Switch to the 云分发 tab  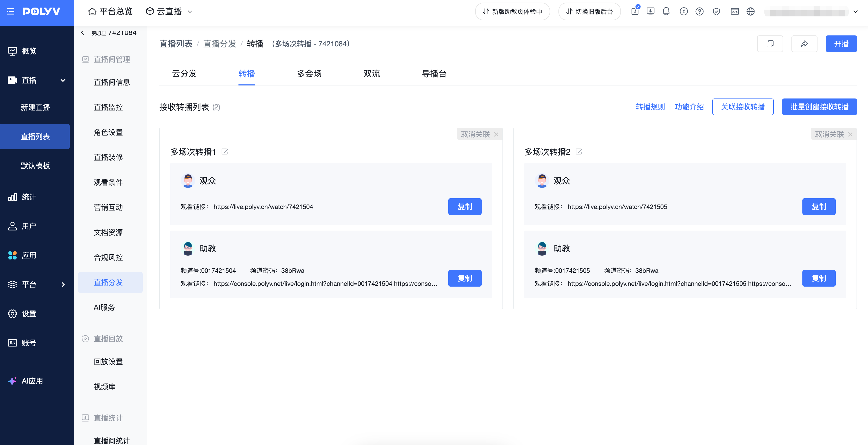point(184,73)
